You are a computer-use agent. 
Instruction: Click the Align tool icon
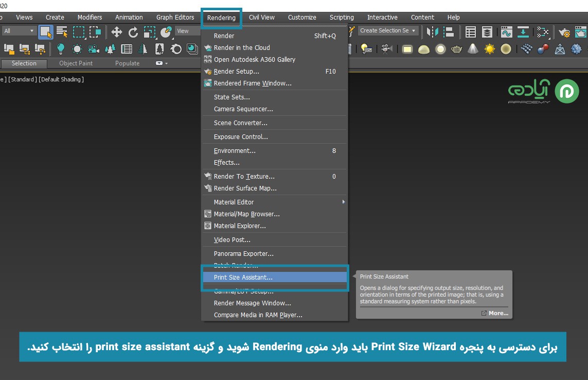coord(449,32)
